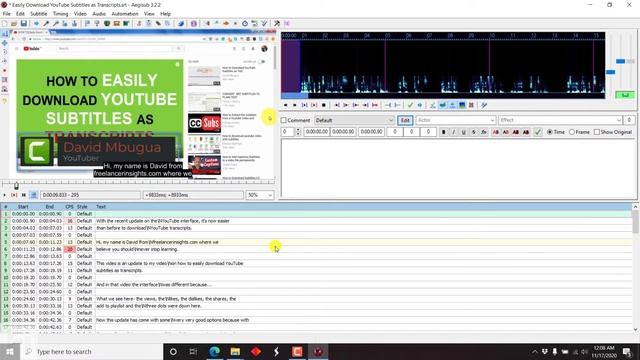640x360 pixels.
Task: Open the Styles Manager toolbar icon
Action: click(x=139, y=24)
